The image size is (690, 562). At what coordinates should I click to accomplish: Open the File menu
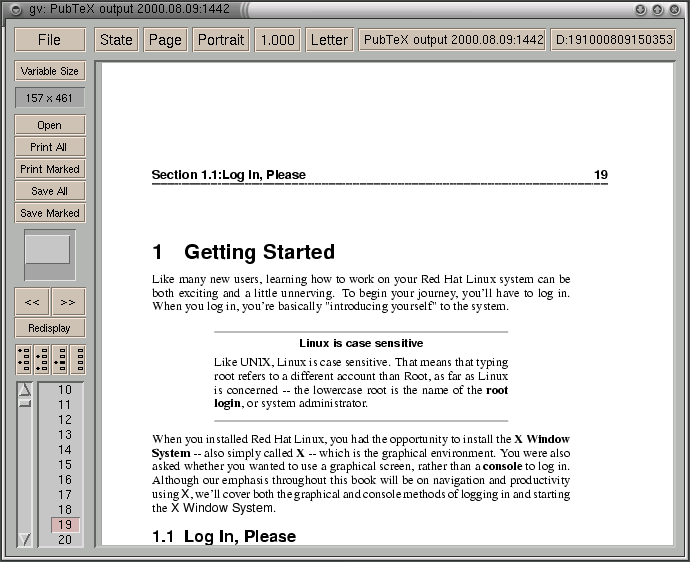tap(49, 40)
